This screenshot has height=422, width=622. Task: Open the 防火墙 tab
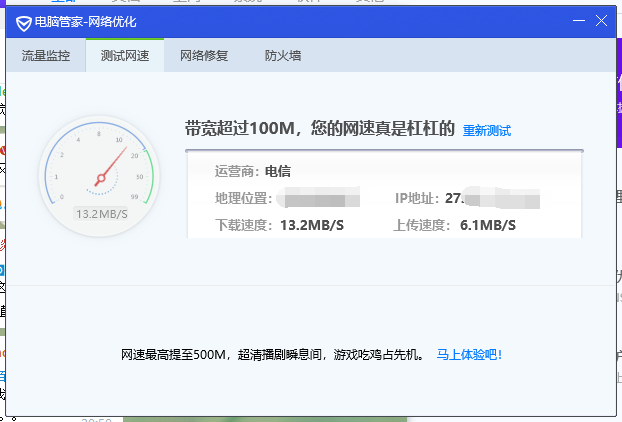(283, 56)
